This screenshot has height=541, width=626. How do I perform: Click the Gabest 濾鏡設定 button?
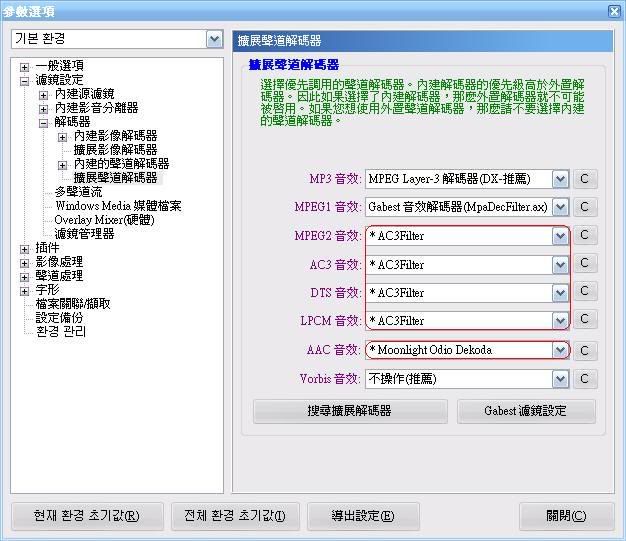526,411
